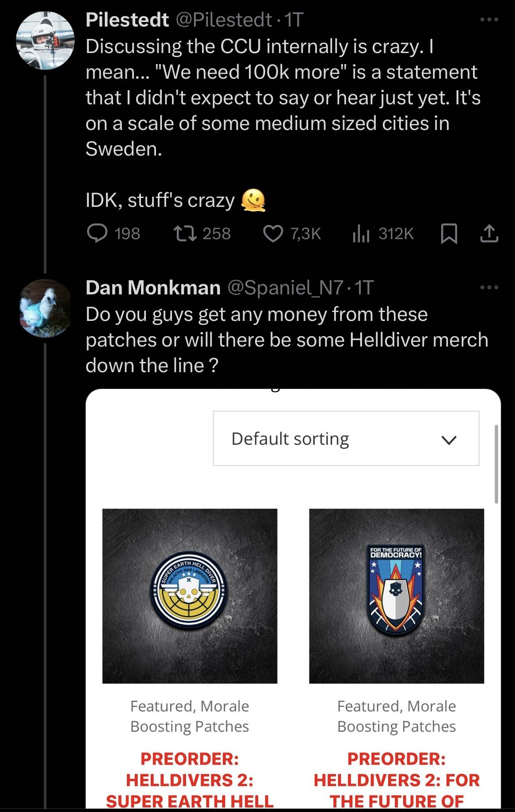Open Dan Monkman's avatar

(x=45, y=308)
